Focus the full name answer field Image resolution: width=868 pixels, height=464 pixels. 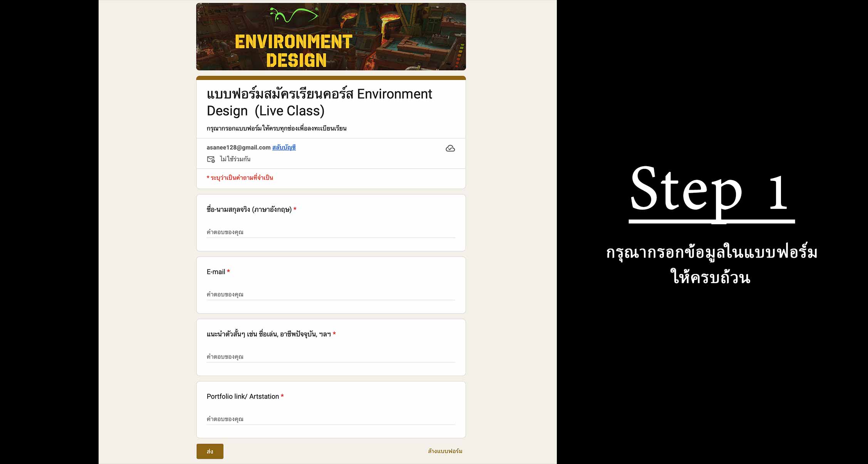[x=330, y=232]
